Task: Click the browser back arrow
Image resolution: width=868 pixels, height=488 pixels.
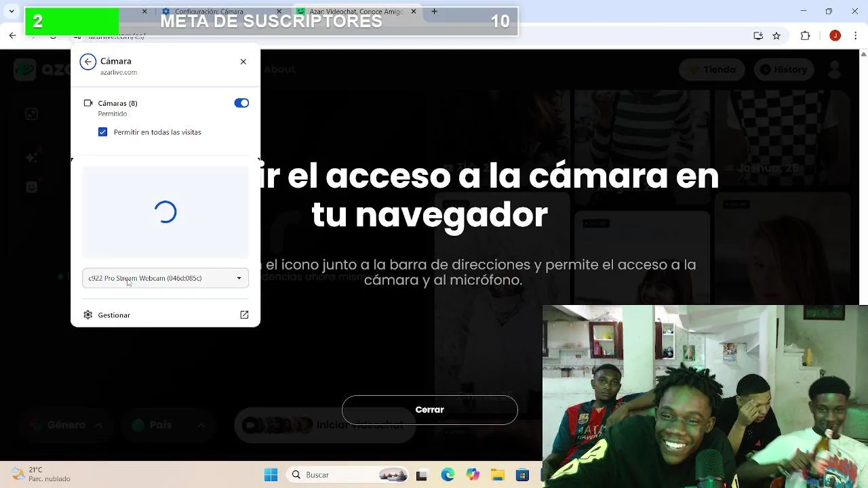Action: (13, 36)
